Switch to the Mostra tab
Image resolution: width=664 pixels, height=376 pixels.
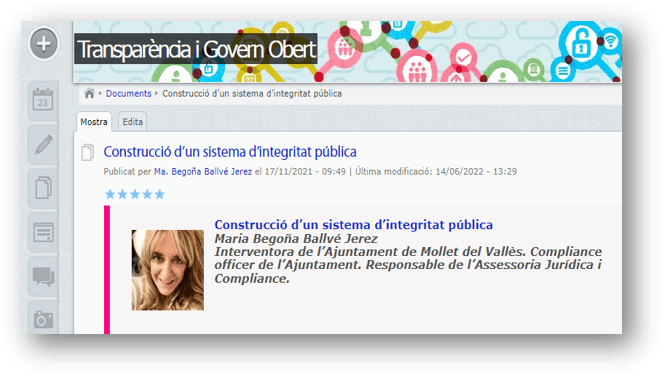coord(94,122)
